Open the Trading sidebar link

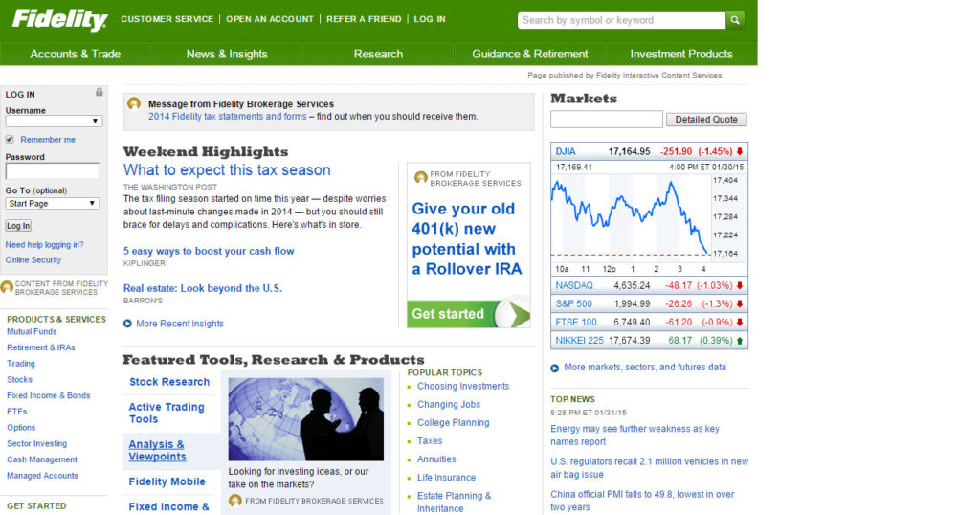(21, 364)
